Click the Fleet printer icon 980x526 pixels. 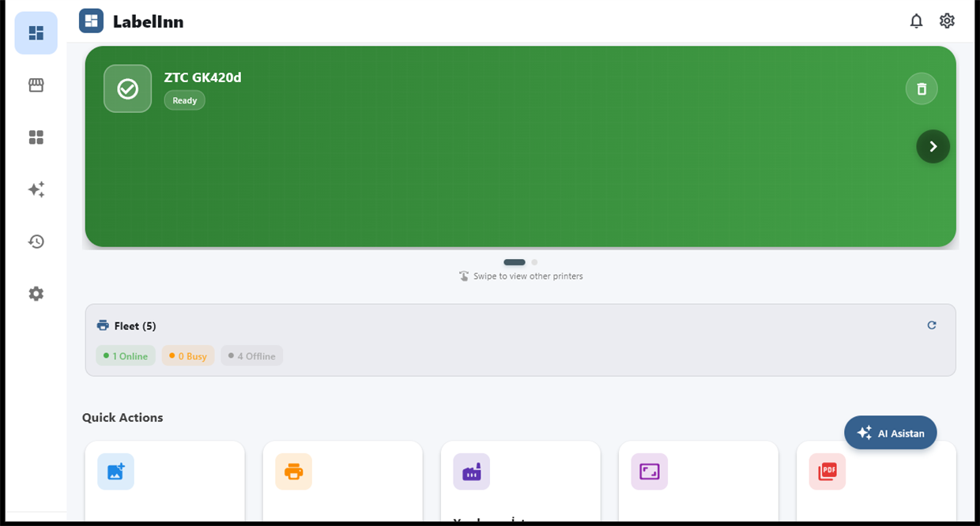[x=103, y=325]
